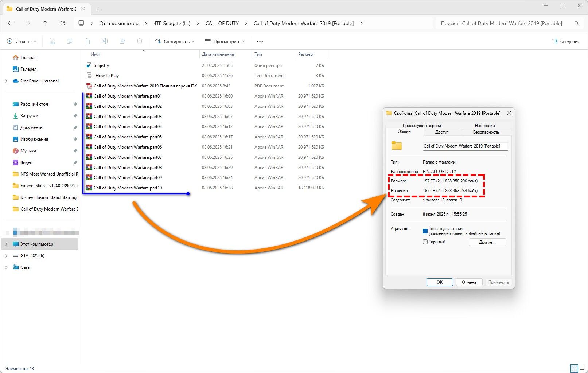This screenshot has height=373, width=588.
Task: Click the Delete trash icon
Action: (x=140, y=42)
